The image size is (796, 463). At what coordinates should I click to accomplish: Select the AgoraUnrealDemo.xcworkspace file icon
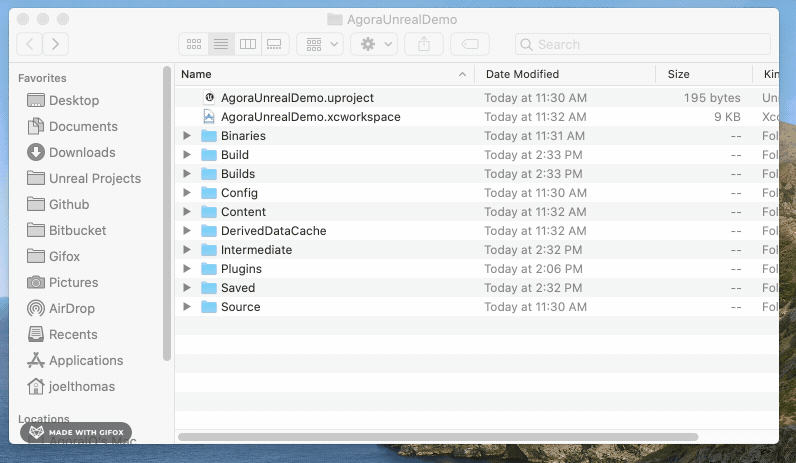(209, 117)
